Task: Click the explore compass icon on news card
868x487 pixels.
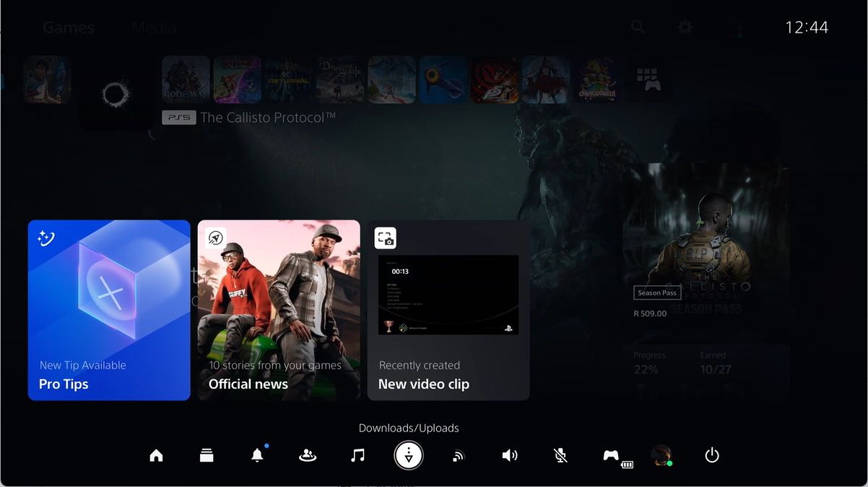Action: coord(216,238)
